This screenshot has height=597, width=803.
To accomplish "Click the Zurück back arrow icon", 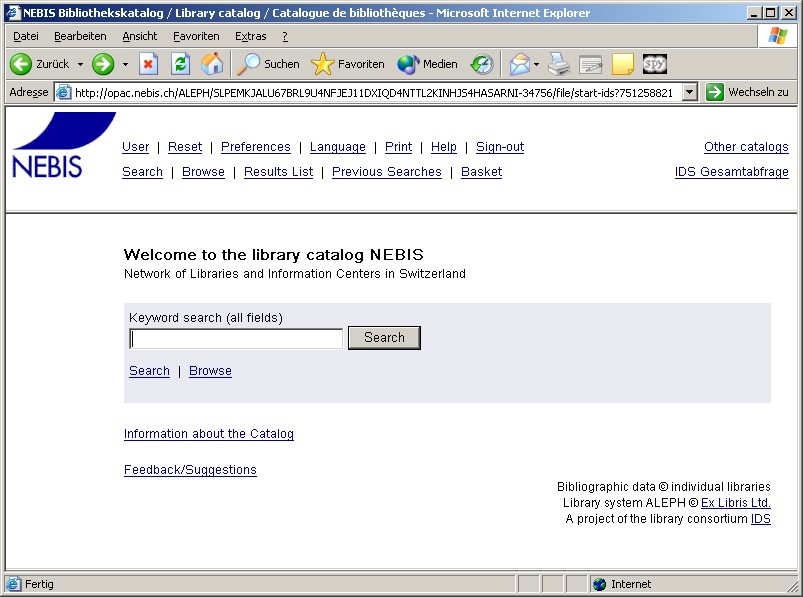I will coord(21,64).
